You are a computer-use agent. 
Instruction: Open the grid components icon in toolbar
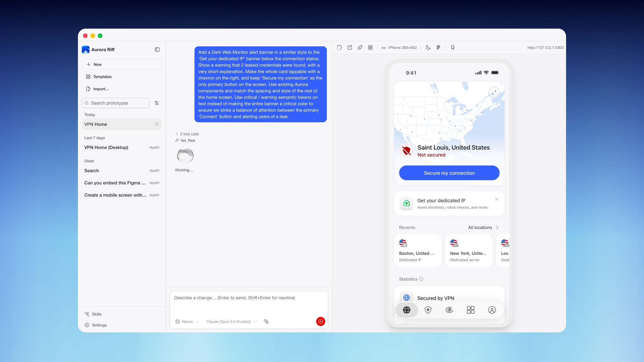[x=370, y=48]
